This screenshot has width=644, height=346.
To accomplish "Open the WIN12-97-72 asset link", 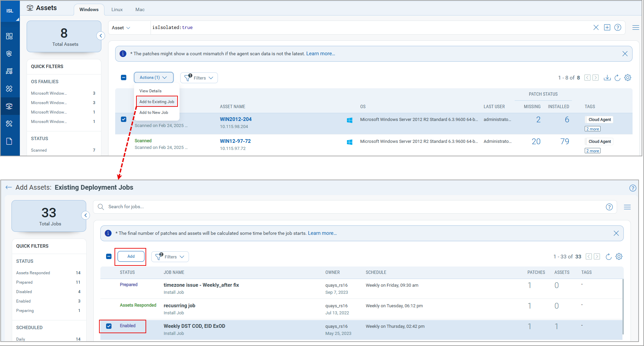I will pos(235,141).
